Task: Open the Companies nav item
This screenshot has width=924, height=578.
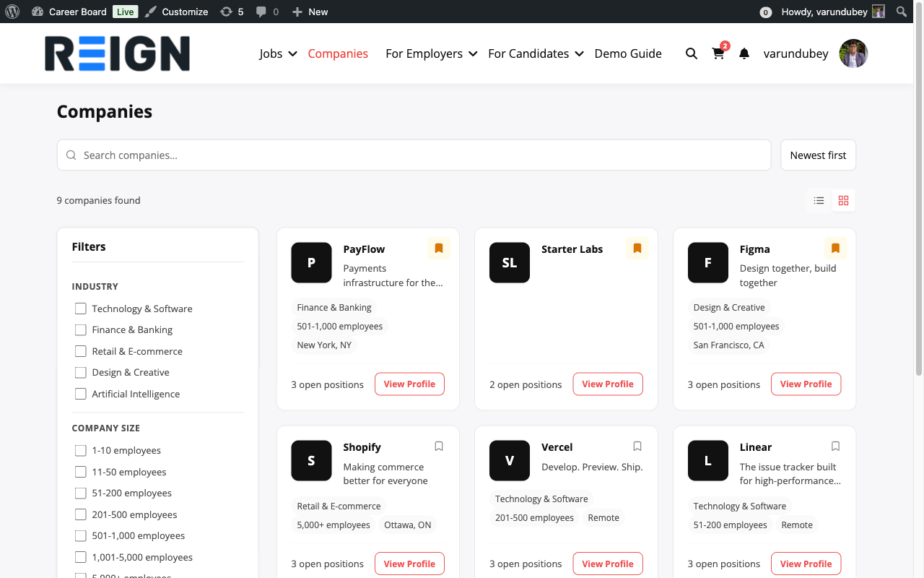Action: [x=338, y=53]
